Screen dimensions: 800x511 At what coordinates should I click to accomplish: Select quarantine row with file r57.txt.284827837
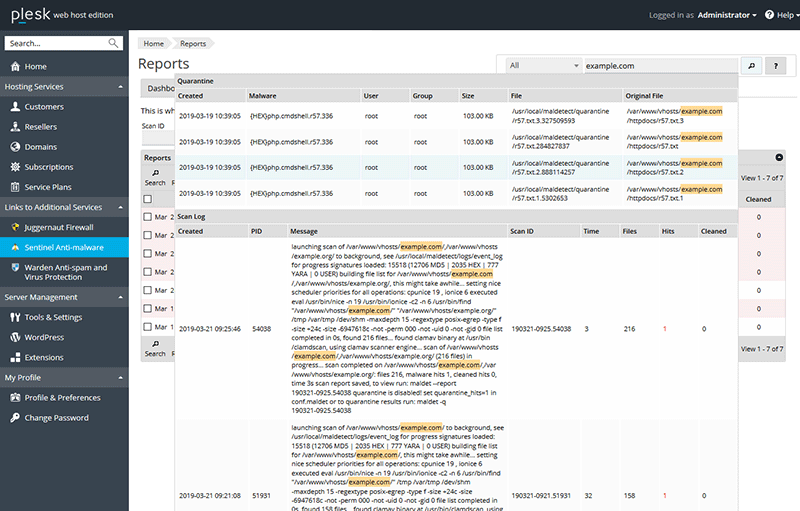[x=457, y=142]
